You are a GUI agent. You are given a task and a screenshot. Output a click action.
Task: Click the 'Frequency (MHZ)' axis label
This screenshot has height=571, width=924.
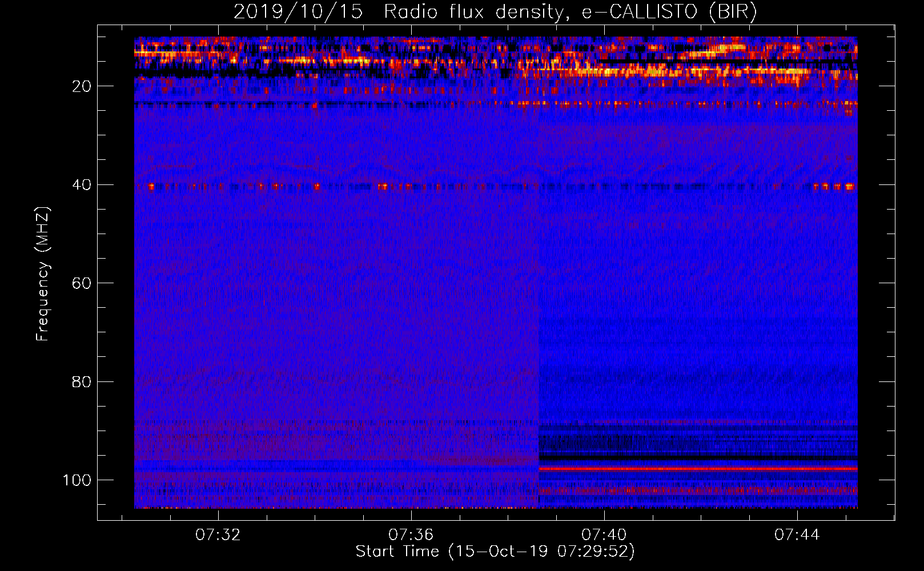(x=43, y=274)
